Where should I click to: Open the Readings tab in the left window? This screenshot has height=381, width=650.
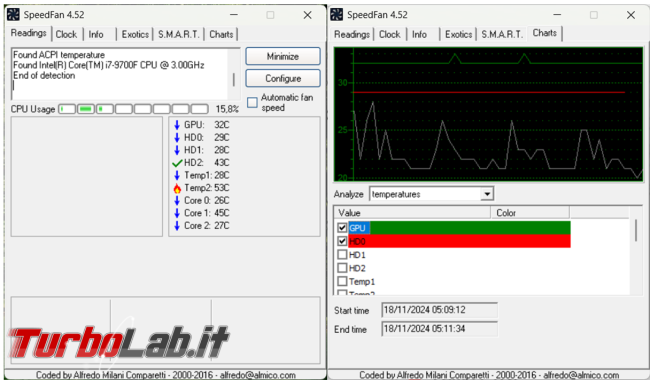pos(29,33)
